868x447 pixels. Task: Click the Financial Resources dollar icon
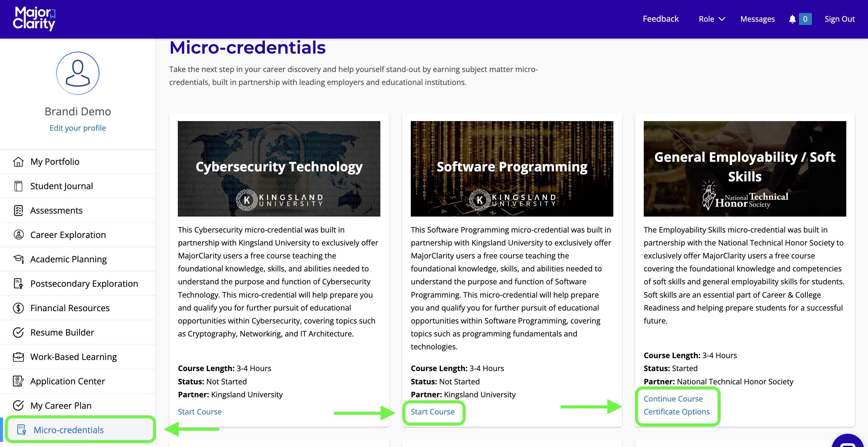[x=18, y=308]
